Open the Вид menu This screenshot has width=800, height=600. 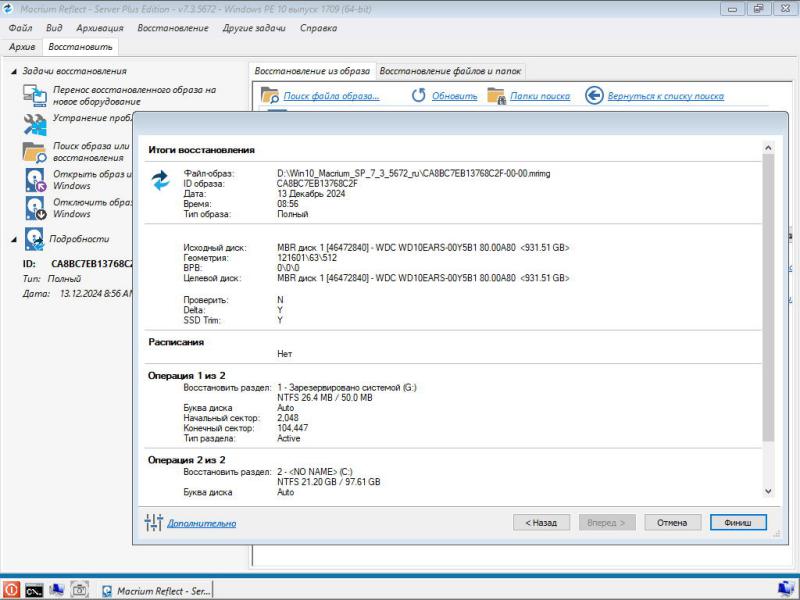click(54, 28)
